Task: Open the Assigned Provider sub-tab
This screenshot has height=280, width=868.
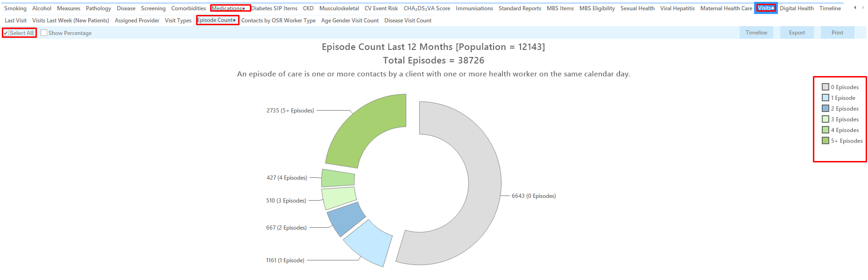Action: click(137, 21)
